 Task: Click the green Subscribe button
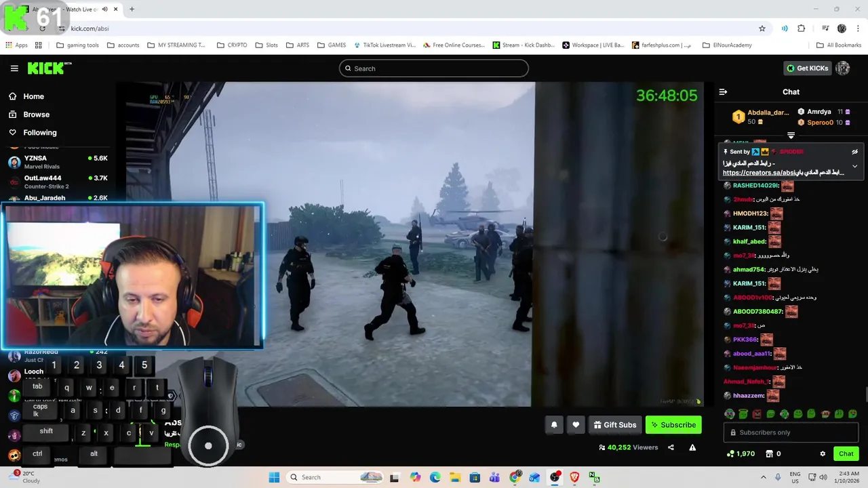(673, 425)
